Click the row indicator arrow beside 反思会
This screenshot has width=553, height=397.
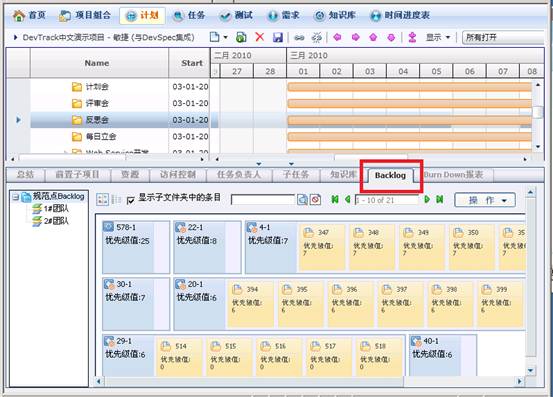point(18,120)
